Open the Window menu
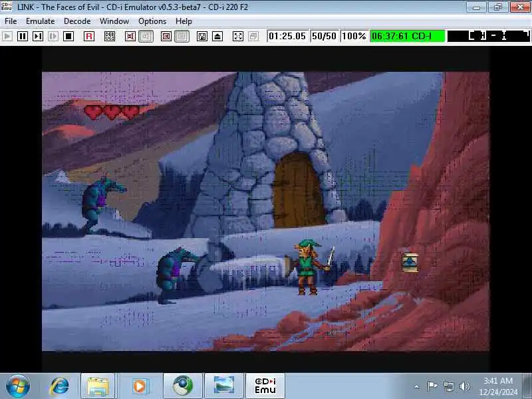Image resolution: width=532 pixels, height=399 pixels. click(x=114, y=21)
